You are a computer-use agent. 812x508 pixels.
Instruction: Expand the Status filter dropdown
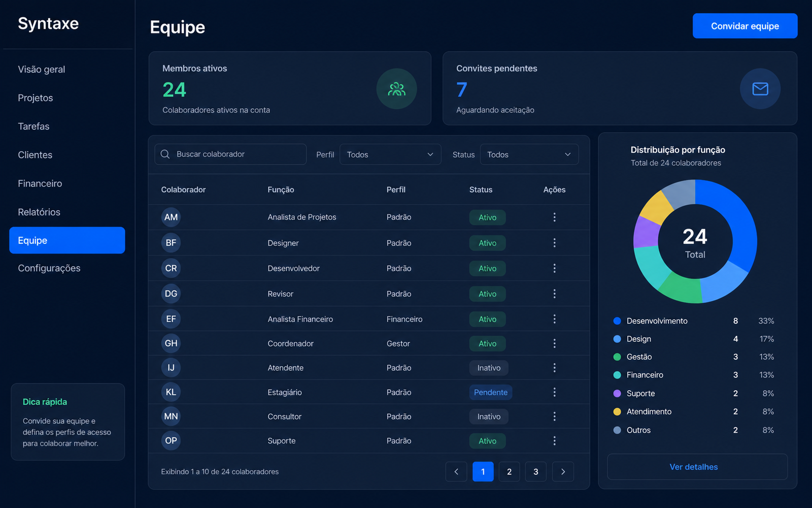coord(529,154)
